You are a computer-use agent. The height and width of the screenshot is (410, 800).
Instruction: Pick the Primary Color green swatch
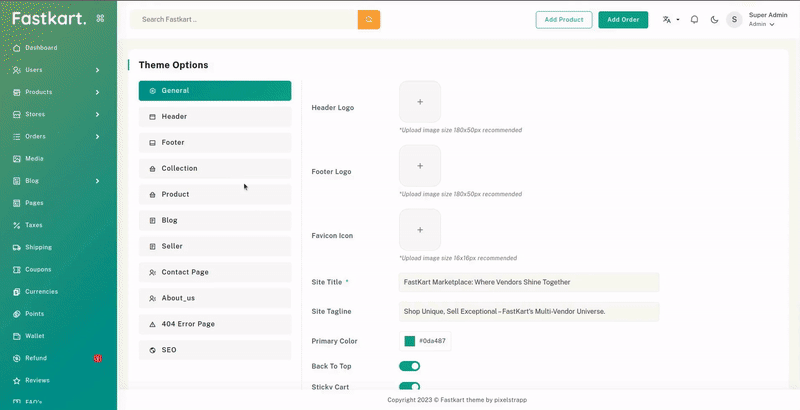[x=410, y=341]
